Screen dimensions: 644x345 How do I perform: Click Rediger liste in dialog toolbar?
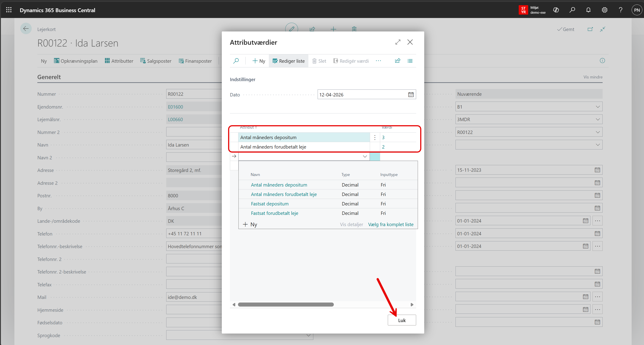[289, 61]
